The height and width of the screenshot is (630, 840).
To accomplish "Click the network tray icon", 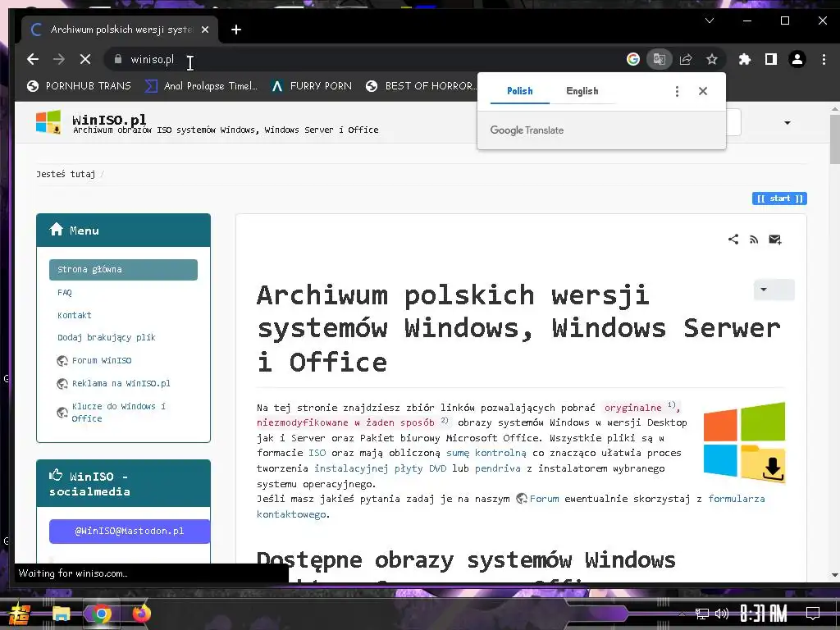I will (x=702, y=614).
